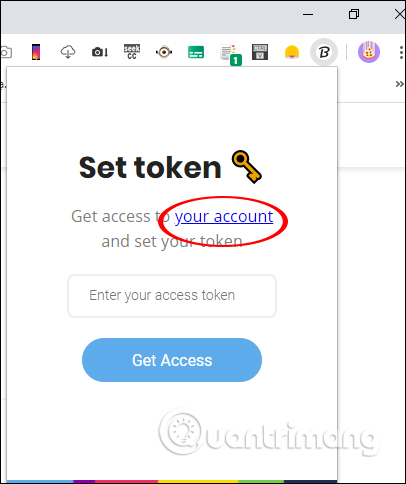Open the seek CC extension
This screenshot has width=406, height=484.
click(x=132, y=52)
